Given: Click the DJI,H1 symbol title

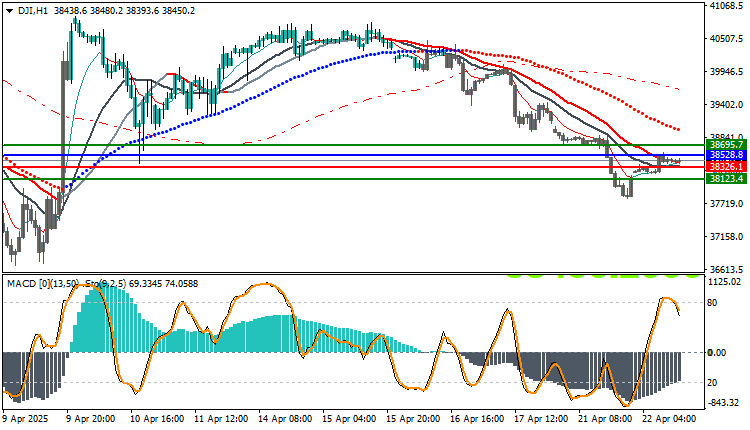Looking at the screenshot, I should point(33,11).
